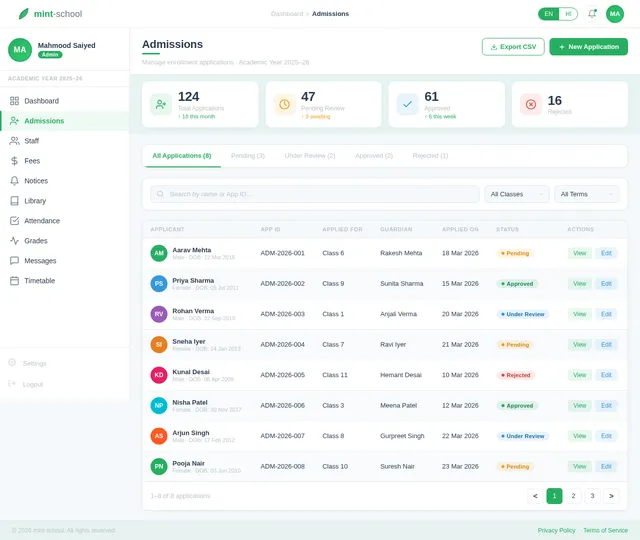Image resolution: width=640 pixels, height=540 pixels.
Task: Go to pagination page 2
Action: pos(573,495)
